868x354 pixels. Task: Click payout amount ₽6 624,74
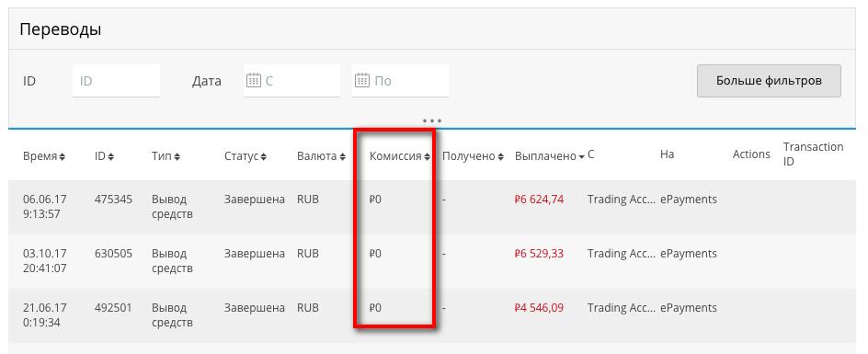click(x=539, y=200)
